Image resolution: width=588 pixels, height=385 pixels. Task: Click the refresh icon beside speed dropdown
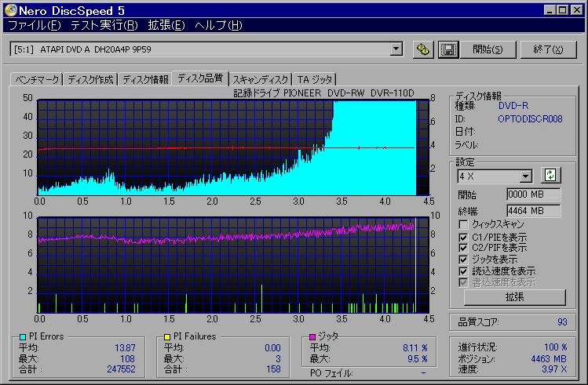pyautogui.click(x=550, y=176)
